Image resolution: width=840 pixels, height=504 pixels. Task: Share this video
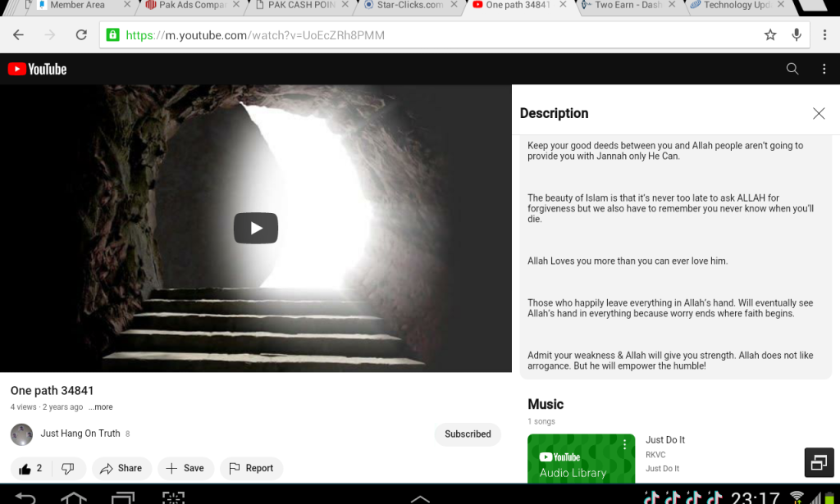tap(121, 468)
